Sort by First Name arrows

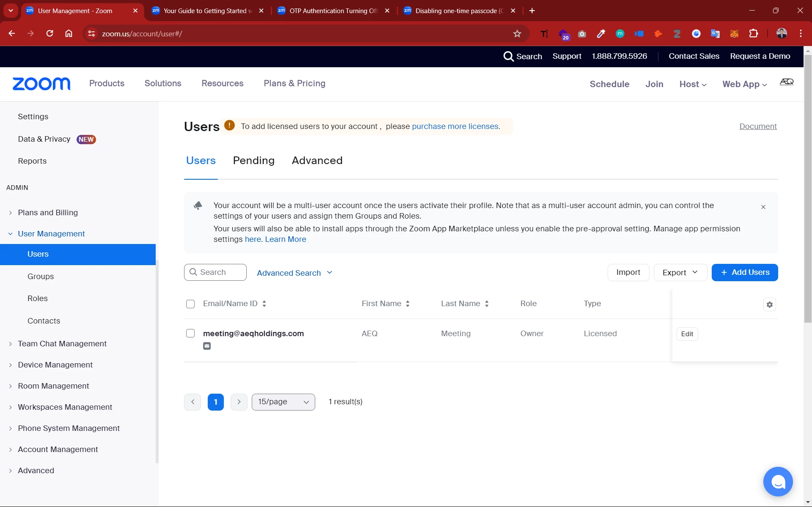pos(407,304)
